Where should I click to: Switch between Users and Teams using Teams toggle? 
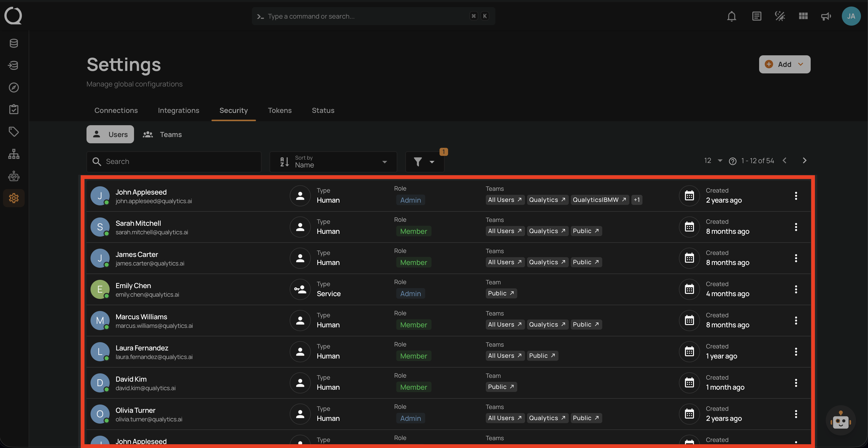click(x=163, y=134)
